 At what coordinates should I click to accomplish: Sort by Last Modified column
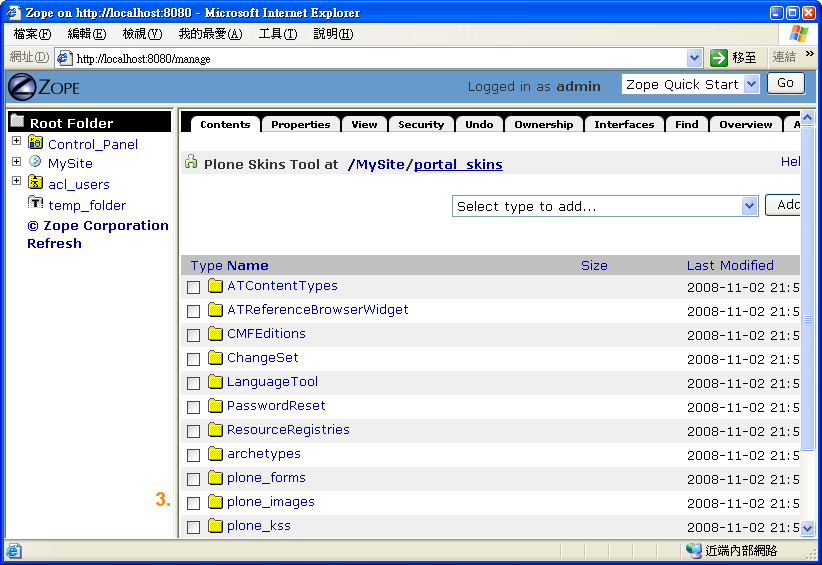[730, 265]
